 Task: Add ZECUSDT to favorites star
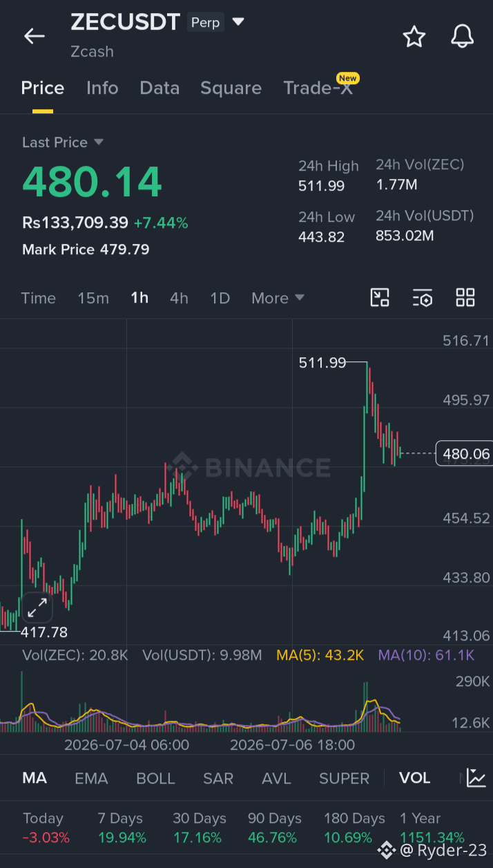(414, 37)
